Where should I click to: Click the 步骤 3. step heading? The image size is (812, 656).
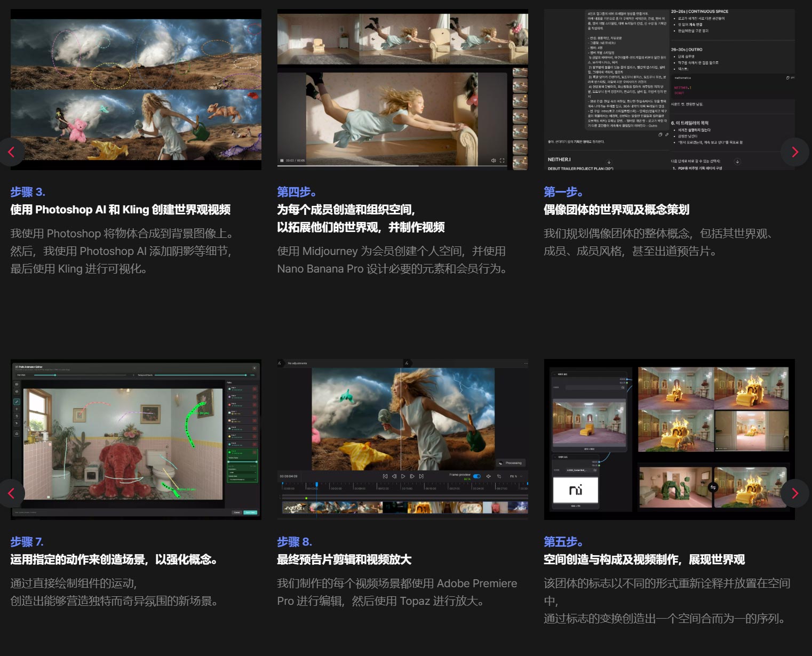28,192
